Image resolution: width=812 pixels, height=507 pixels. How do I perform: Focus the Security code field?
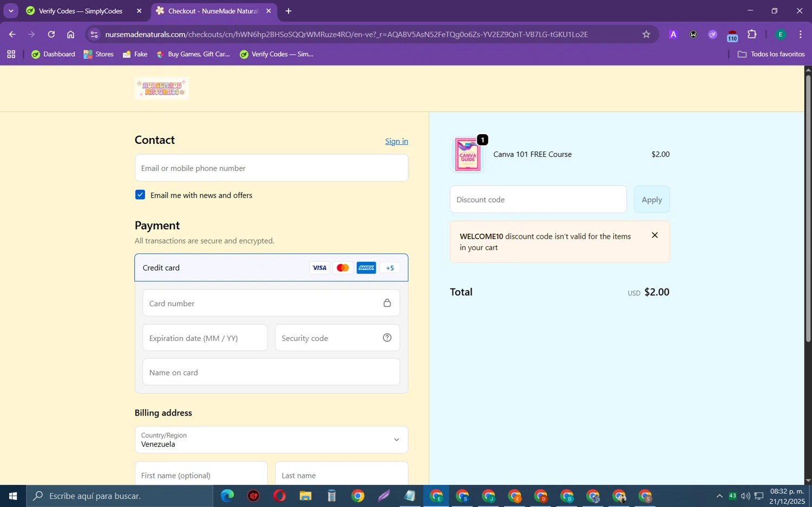[x=337, y=338]
